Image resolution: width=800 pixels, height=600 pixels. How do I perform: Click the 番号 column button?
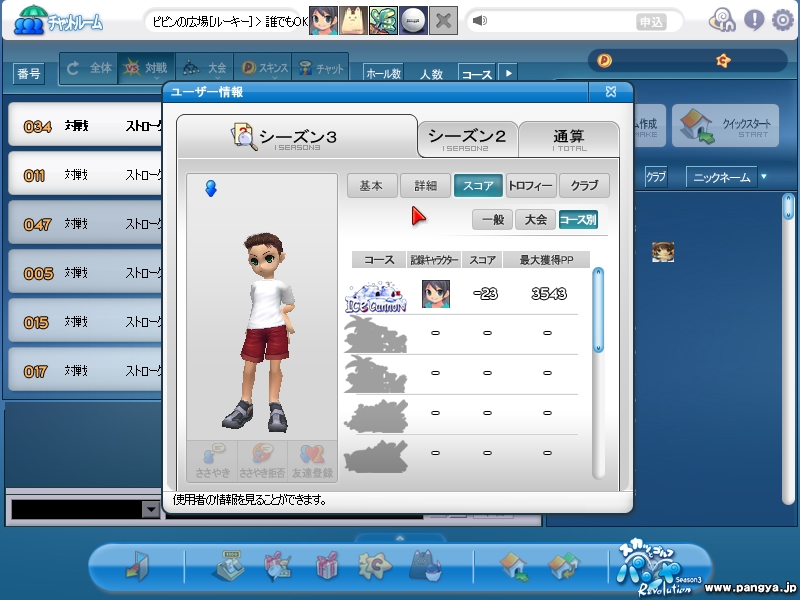[x=29, y=74]
